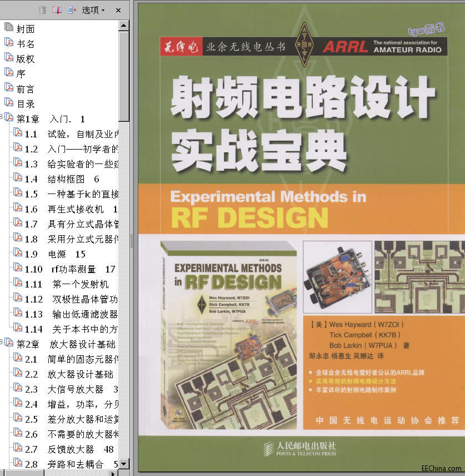The height and width of the screenshot is (476, 465).
Task: Click the bookmark icon beside 第2章
Action: coord(9,343)
